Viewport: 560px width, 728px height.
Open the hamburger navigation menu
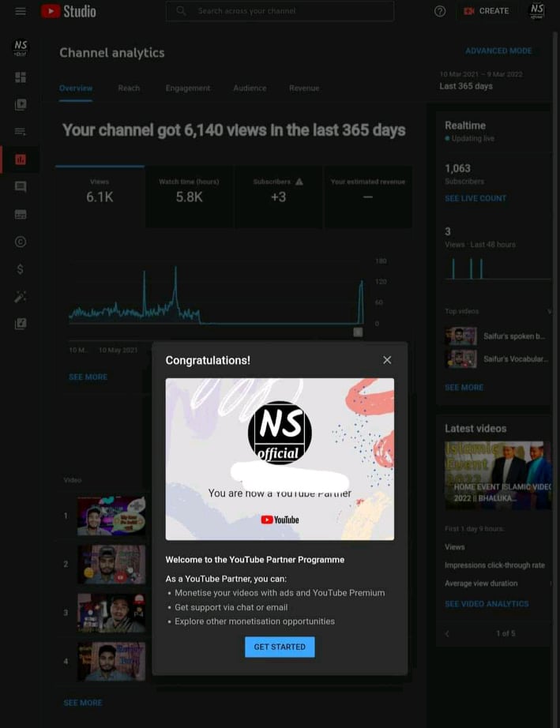tap(21, 11)
